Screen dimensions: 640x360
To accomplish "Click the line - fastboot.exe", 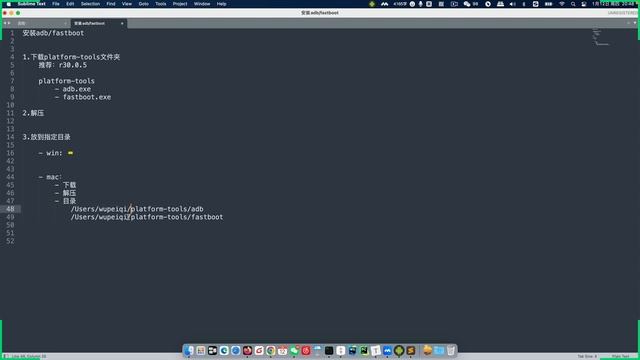I will click(x=83, y=97).
